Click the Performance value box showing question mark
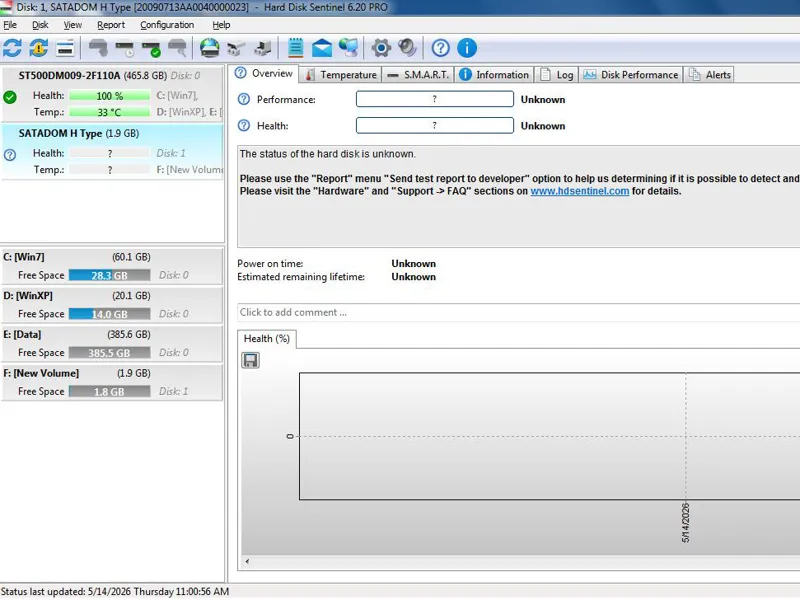This screenshot has width=800, height=600. pyautogui.click(x=435, y=99)
